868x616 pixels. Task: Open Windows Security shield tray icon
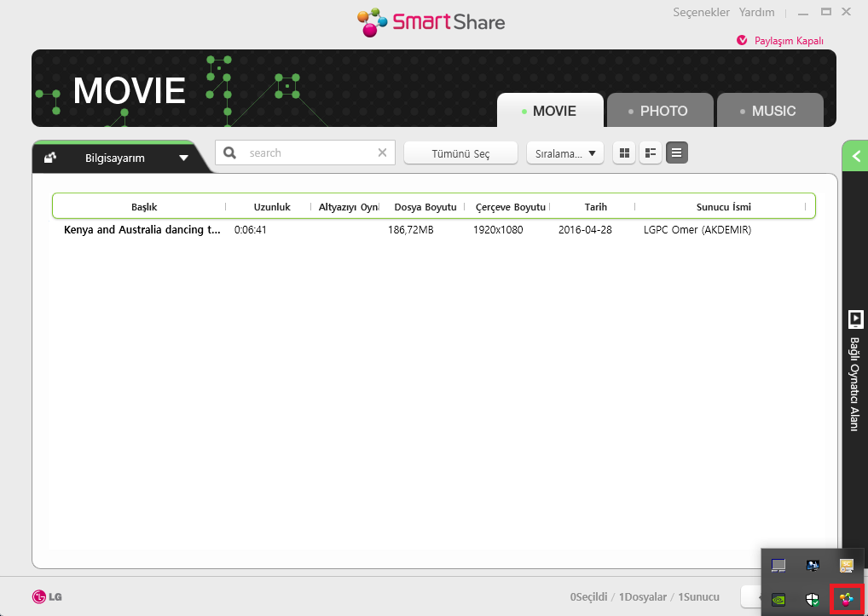pos(813,599)
